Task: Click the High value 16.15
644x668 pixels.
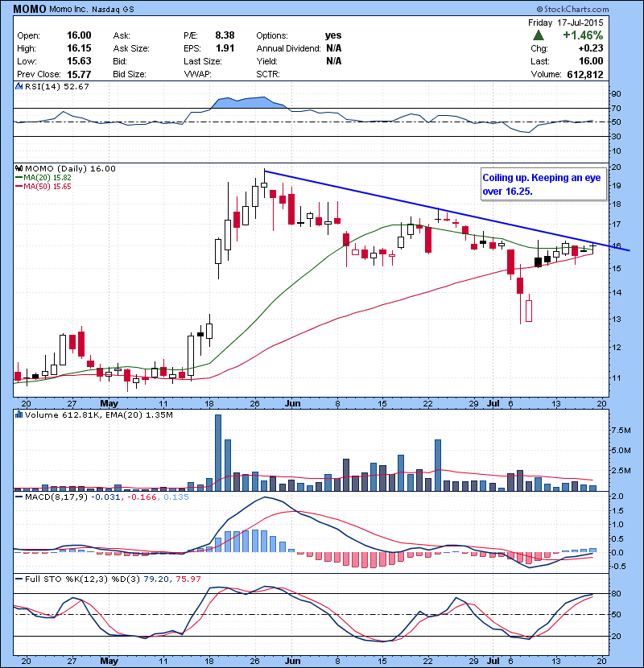Action: coord(79,48)
